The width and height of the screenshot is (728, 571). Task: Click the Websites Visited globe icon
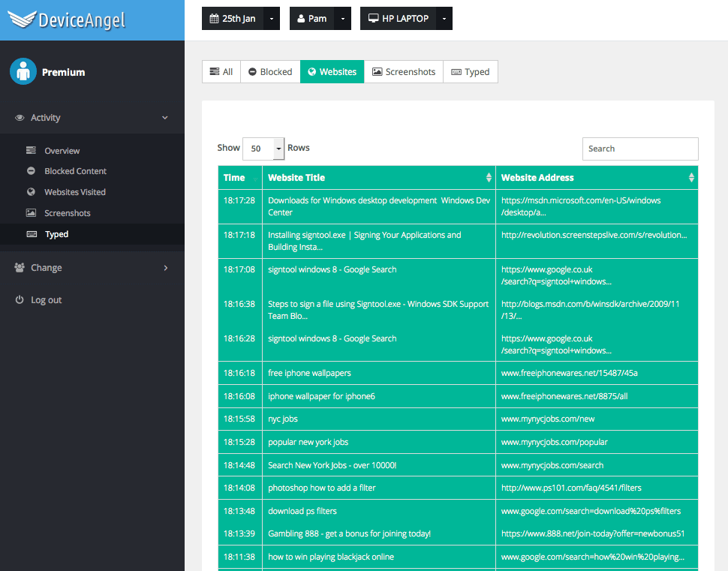[x=31, y=192]
